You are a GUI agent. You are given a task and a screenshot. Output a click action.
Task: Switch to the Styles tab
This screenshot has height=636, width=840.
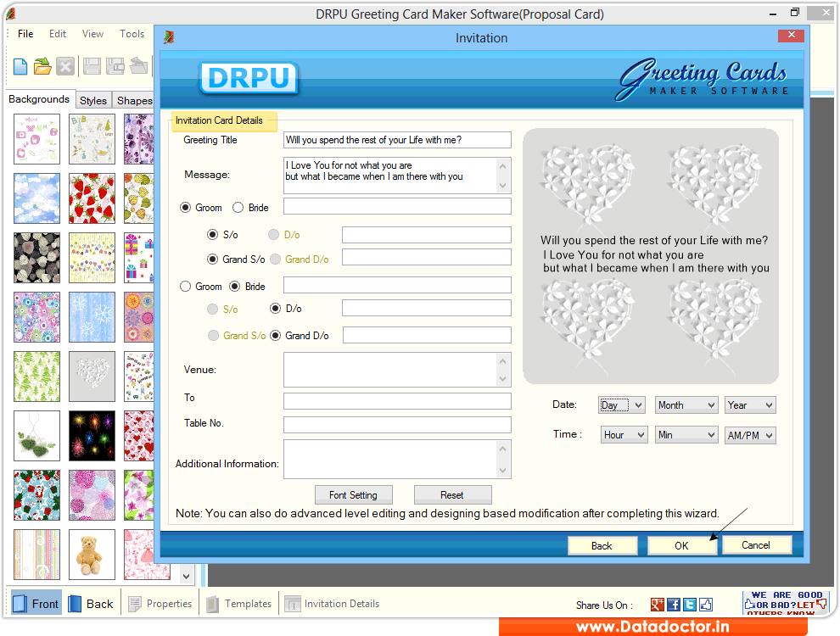(x=93, y=99)
